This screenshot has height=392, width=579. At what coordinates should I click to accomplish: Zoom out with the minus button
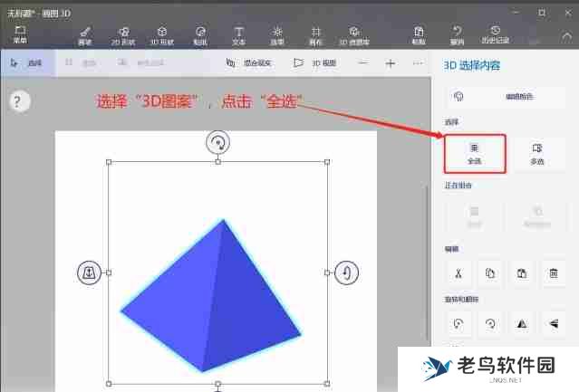(x=363, y=63)
